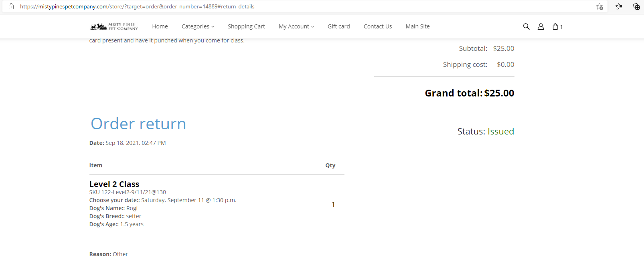
Task: Expand the Categories dropdown menu
Action: coord(198,26)
